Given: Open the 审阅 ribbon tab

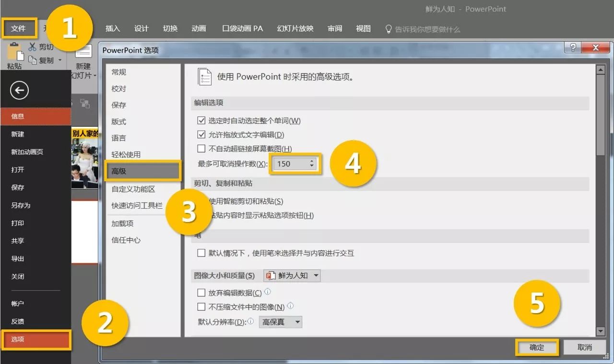Looking at the screenshot, I should tap(335, 29).
